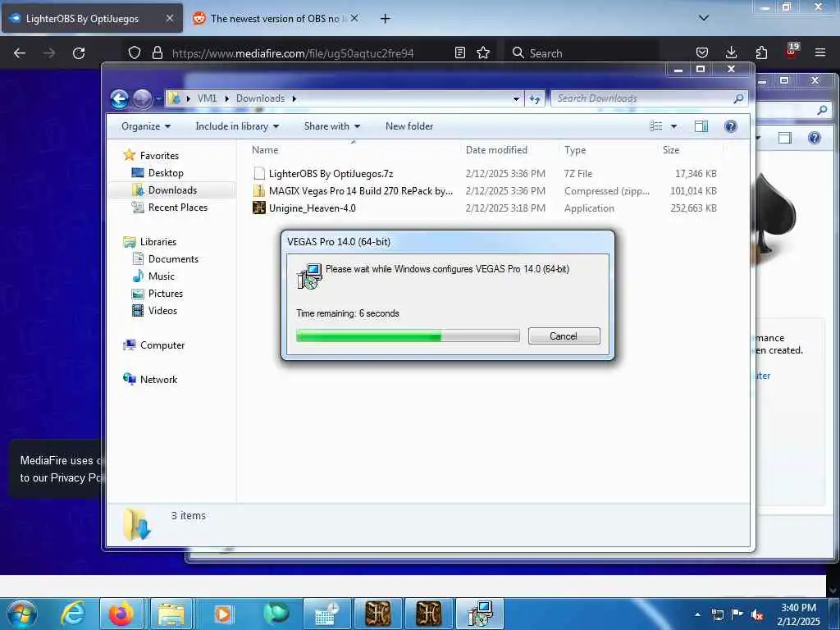This screenshot has height=630, width=840.
Task: Expand arrow after Downloads breadcrumb
Action: (294, 98)
